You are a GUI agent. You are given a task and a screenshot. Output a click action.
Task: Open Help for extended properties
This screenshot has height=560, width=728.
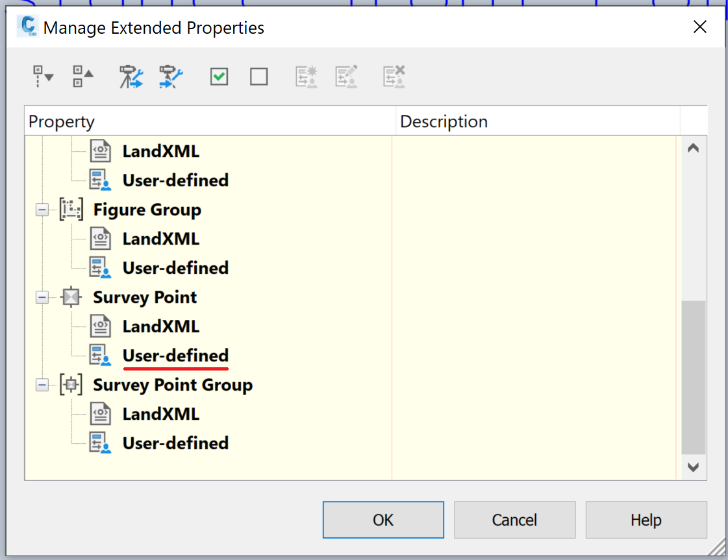click(x=646, y=519)
